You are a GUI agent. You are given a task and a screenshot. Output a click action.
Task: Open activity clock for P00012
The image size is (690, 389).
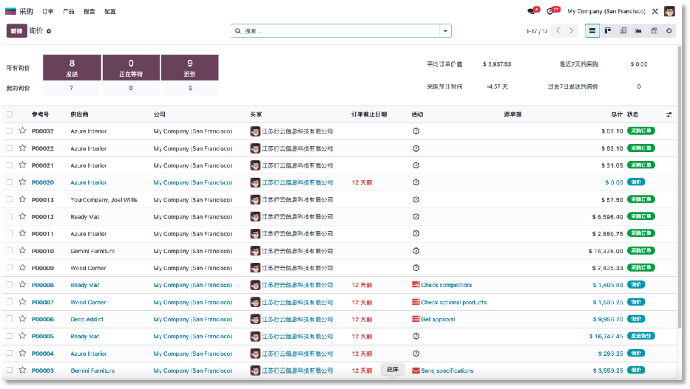[416, 217]
